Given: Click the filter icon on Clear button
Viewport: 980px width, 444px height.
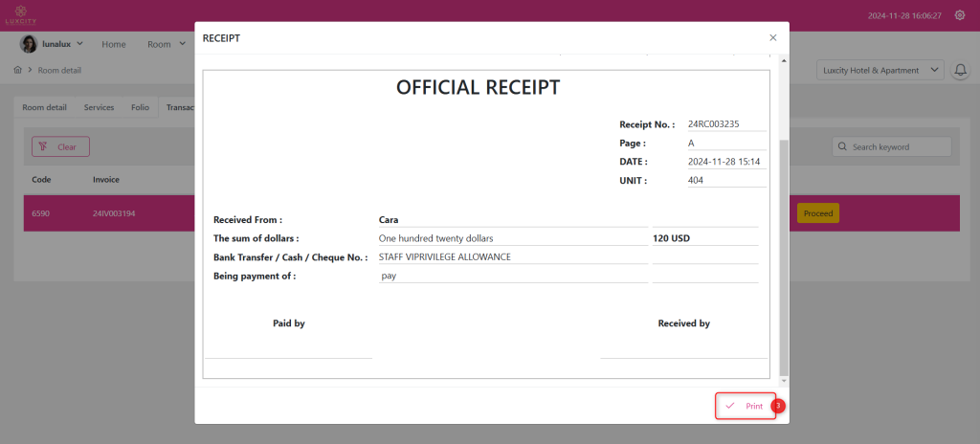Looking at the screenshot, I should (44, 146).
